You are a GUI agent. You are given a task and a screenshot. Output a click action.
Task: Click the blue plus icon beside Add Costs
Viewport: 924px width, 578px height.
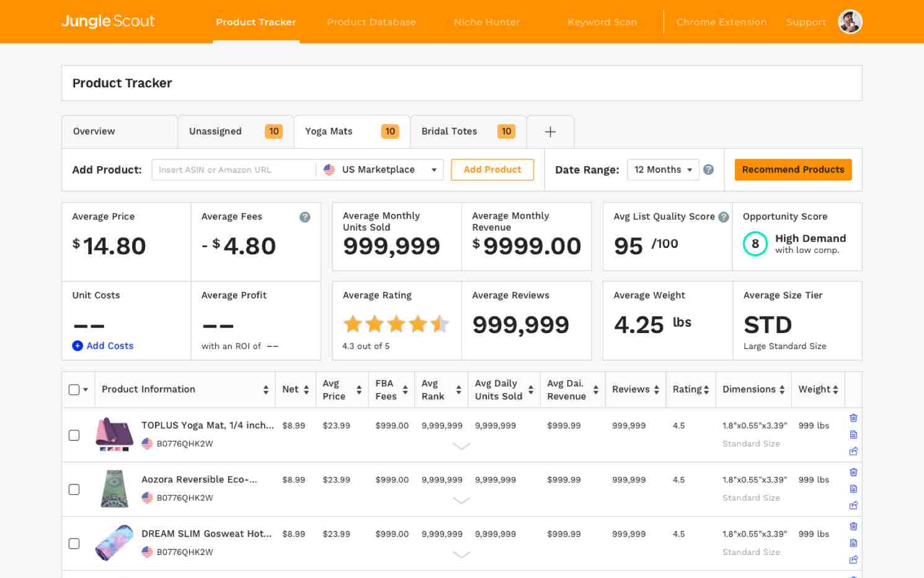78,346
